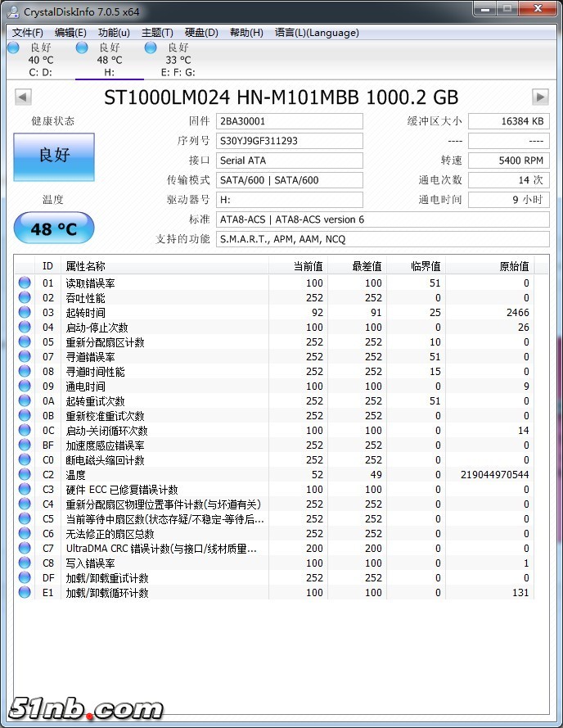Click status circle for 07 寻道错误率
Image resolution: width=563 pixels, height=728 pixels.
25,356
